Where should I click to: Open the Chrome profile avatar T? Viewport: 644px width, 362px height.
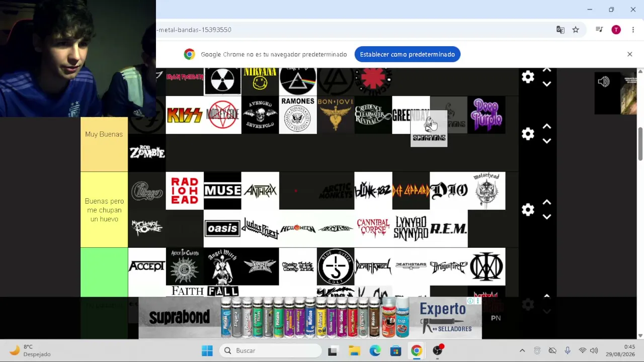616,30
